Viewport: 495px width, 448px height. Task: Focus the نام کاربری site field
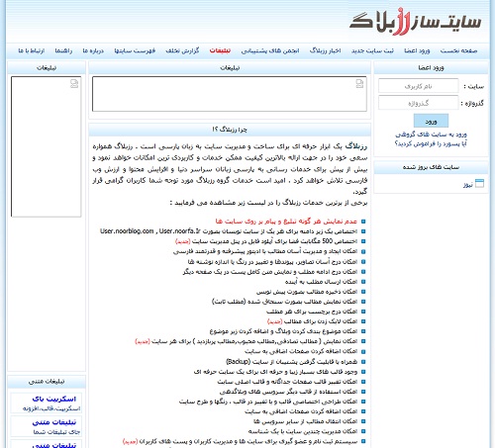coord(418,86)
